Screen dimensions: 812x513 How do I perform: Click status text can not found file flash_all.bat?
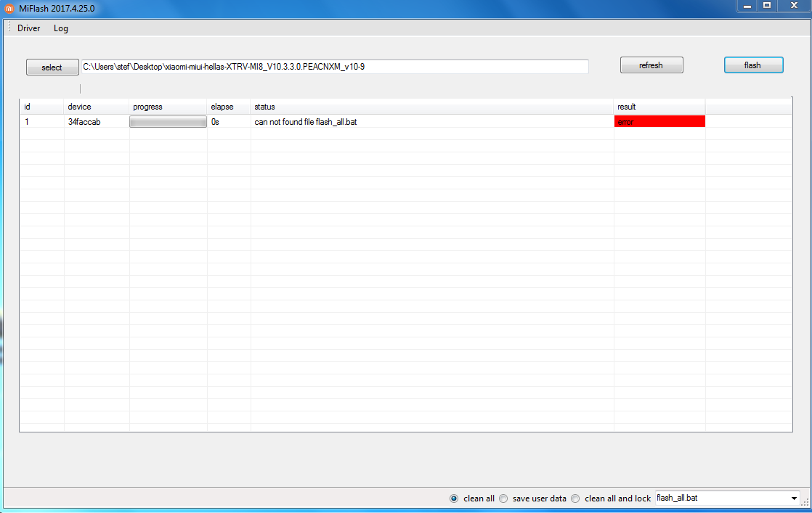click(306, 122)
